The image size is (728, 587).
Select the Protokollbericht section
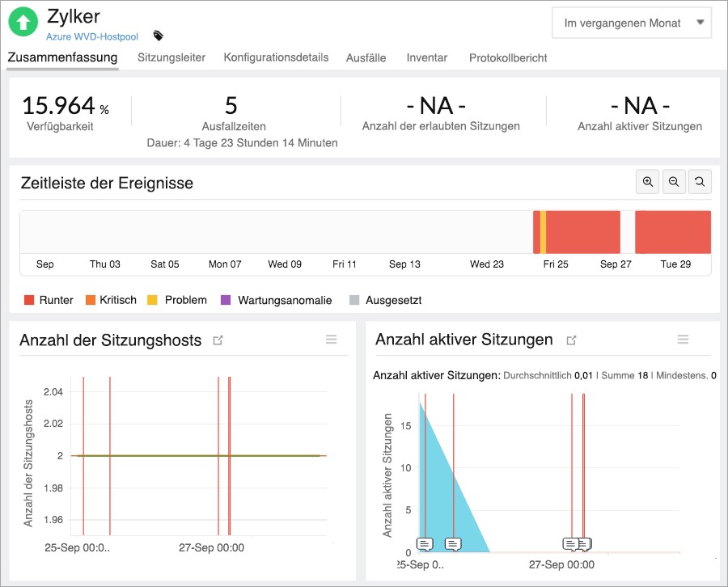(507, 57)
